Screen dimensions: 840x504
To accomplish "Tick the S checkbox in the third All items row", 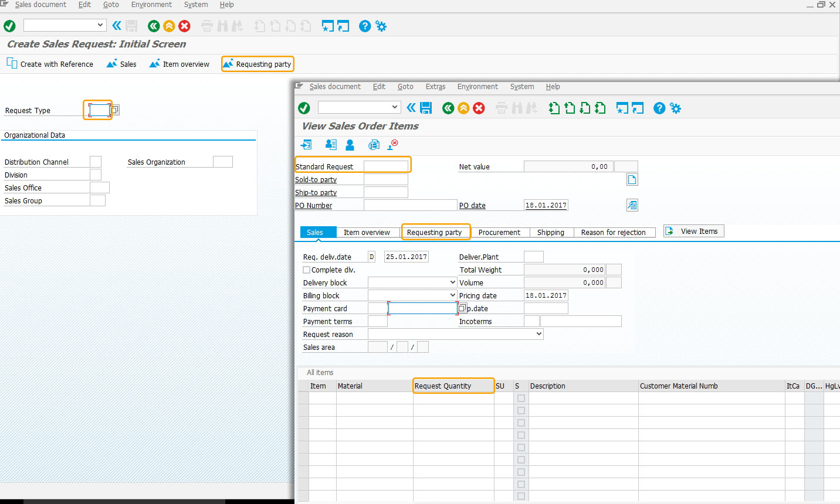I will [521, 423].
